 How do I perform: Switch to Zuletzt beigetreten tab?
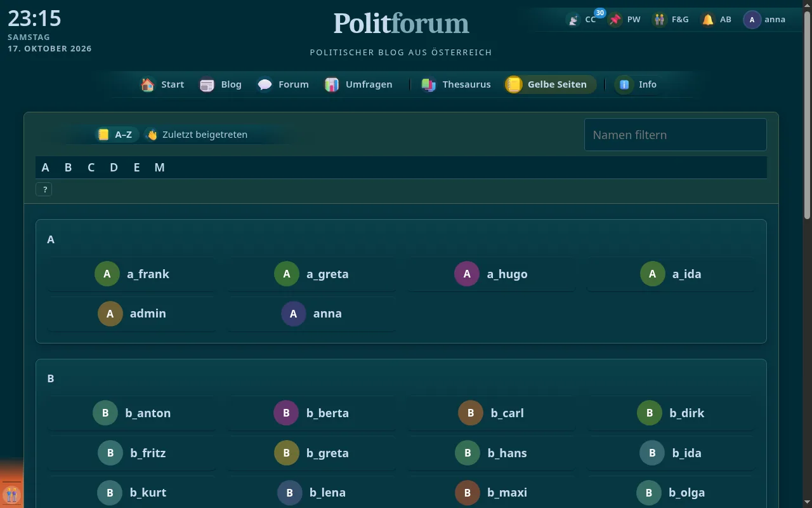(197, 135)
